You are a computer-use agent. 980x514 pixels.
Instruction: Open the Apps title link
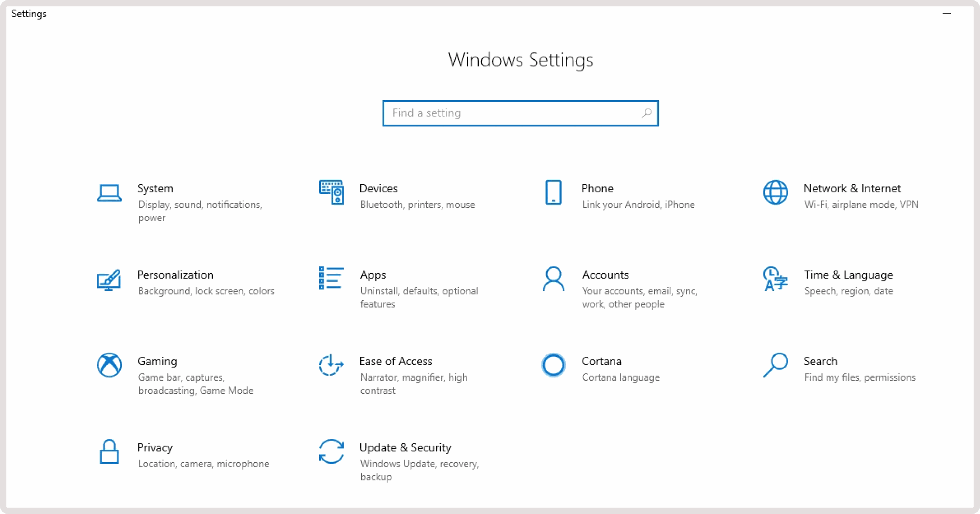coord(373,275)
